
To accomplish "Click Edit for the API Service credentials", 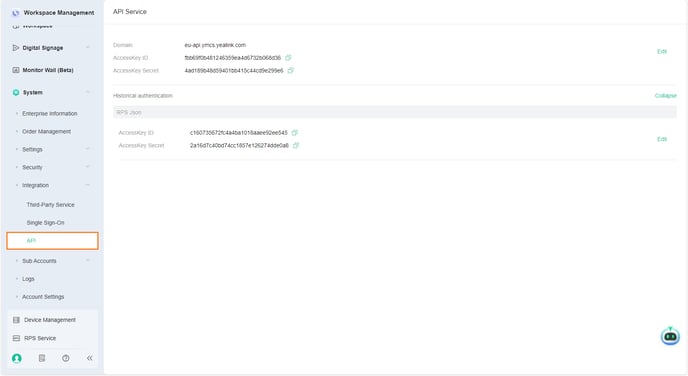I will click(x=662, y=52).
